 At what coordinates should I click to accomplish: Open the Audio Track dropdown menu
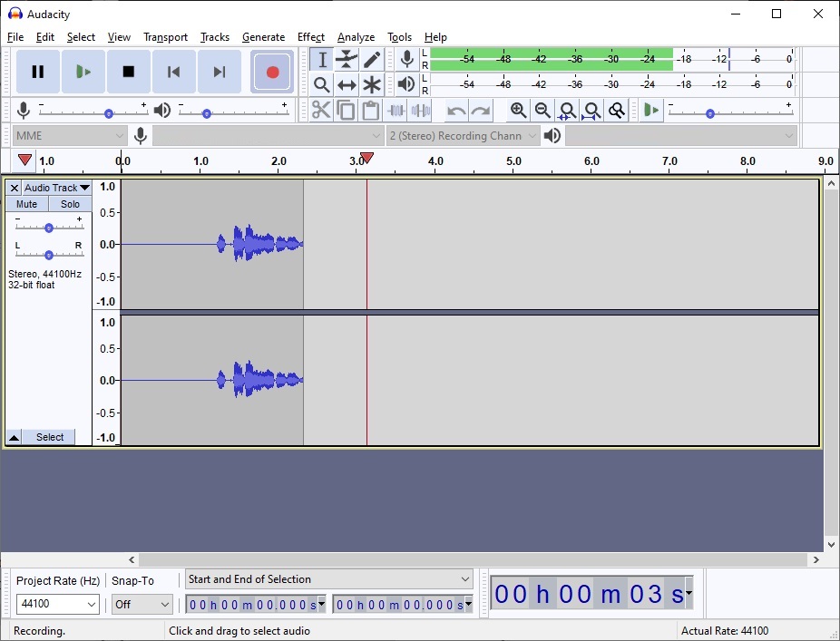[x=57, y=188]
